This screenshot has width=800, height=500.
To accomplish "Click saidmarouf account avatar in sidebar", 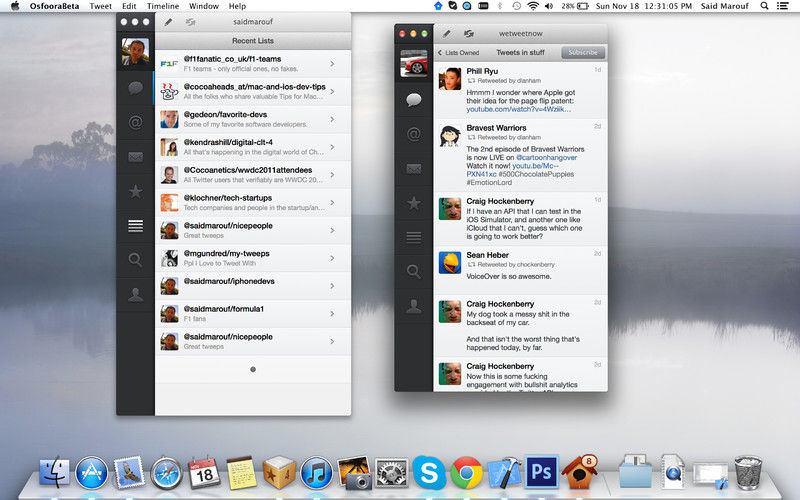I will pyautogui.click(x=135, y=52).
